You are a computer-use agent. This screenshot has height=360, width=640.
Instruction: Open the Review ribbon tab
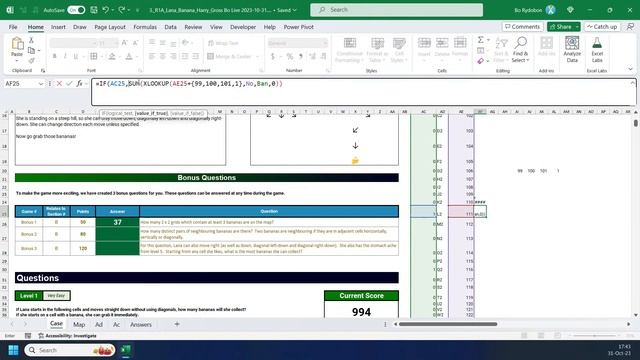(x=193, y=27)
